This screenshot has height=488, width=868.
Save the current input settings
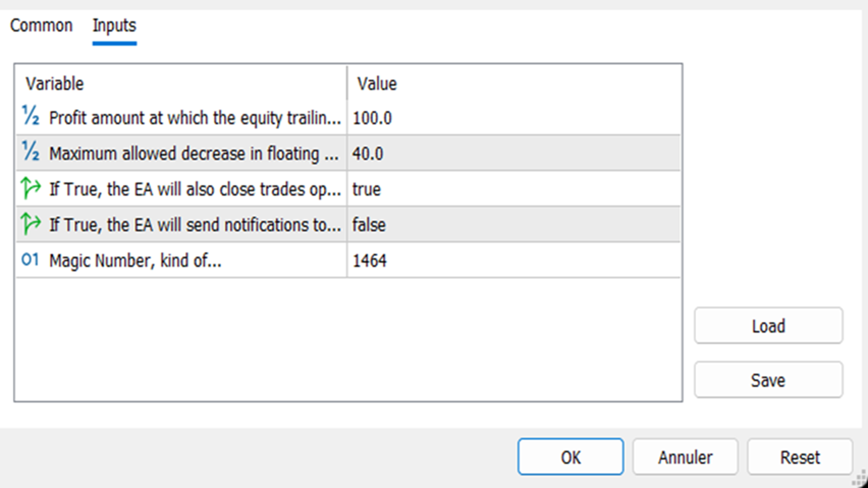768,380
